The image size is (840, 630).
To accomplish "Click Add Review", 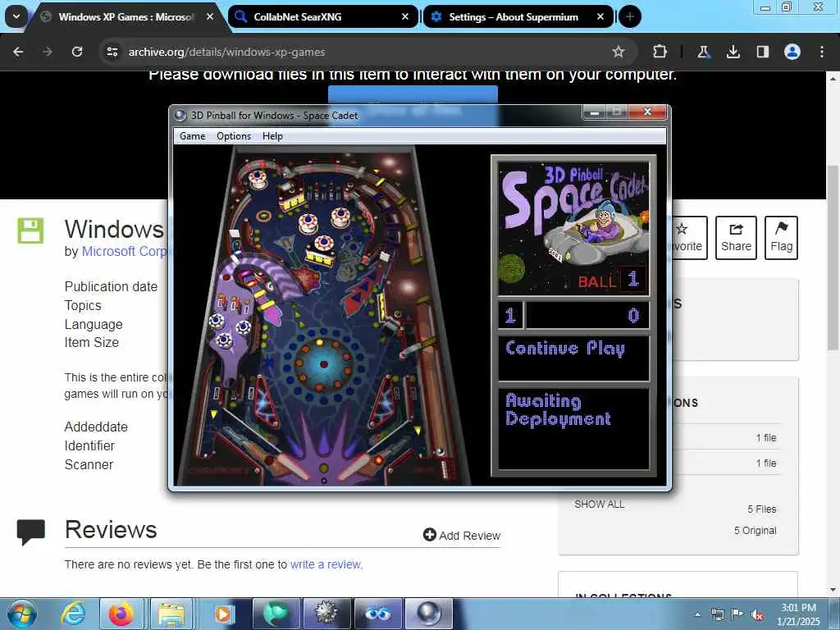I will click(462, 535).
